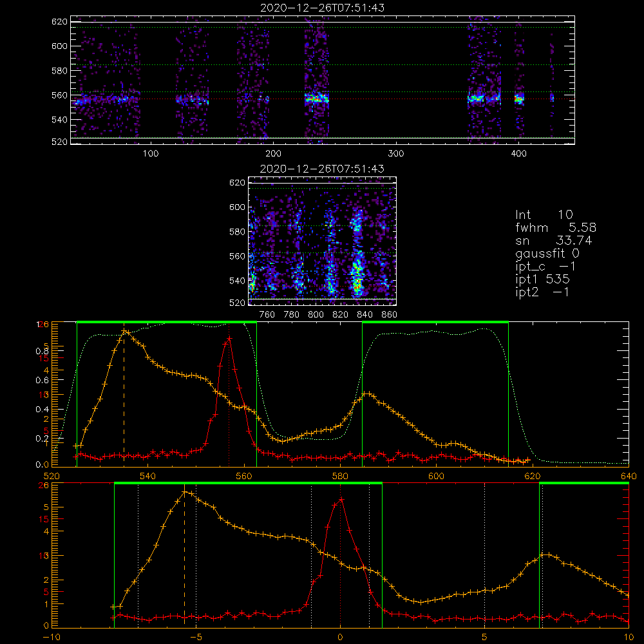Click the middle image's timestamp title
Screen dimensions: 644x644
click(x=323, y=169)
